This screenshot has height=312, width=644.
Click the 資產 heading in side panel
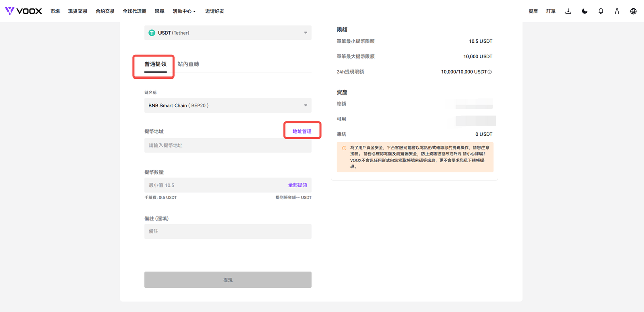[x=342, y=92]
